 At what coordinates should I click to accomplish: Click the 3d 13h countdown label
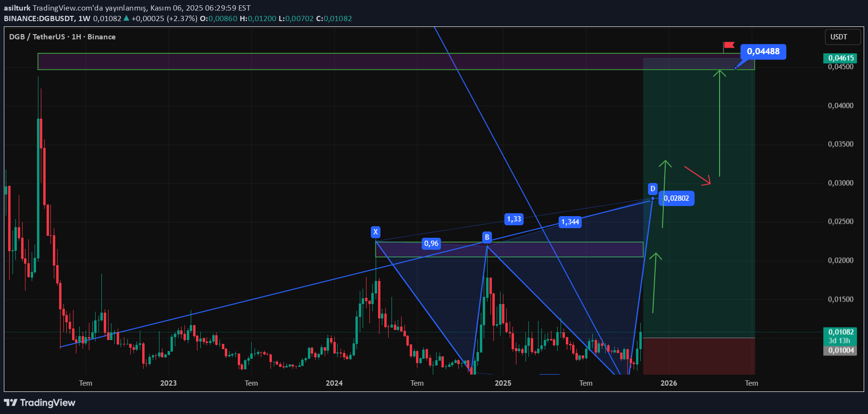tap(839, 341)
